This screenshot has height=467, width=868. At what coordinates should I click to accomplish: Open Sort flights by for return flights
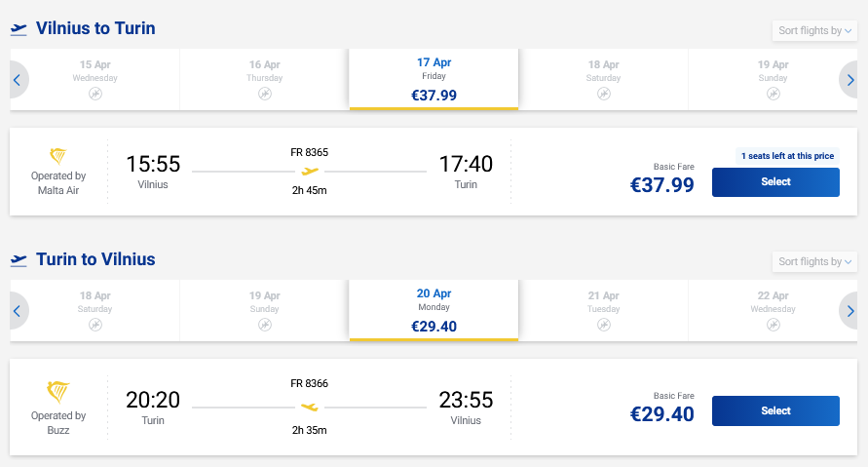click(x=815, y=261)
